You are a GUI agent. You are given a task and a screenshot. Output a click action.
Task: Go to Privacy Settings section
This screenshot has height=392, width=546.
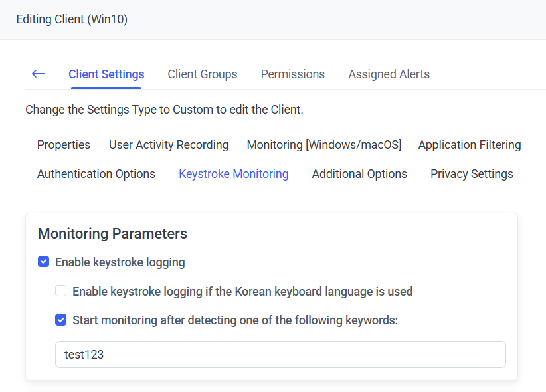pos(472,174)
